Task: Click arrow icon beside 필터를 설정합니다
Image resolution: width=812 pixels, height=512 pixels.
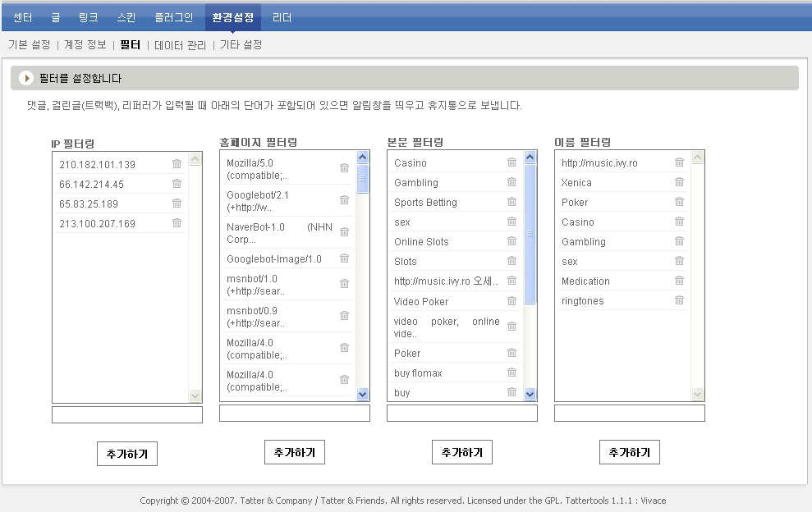Action: click(x=26, y=78)
